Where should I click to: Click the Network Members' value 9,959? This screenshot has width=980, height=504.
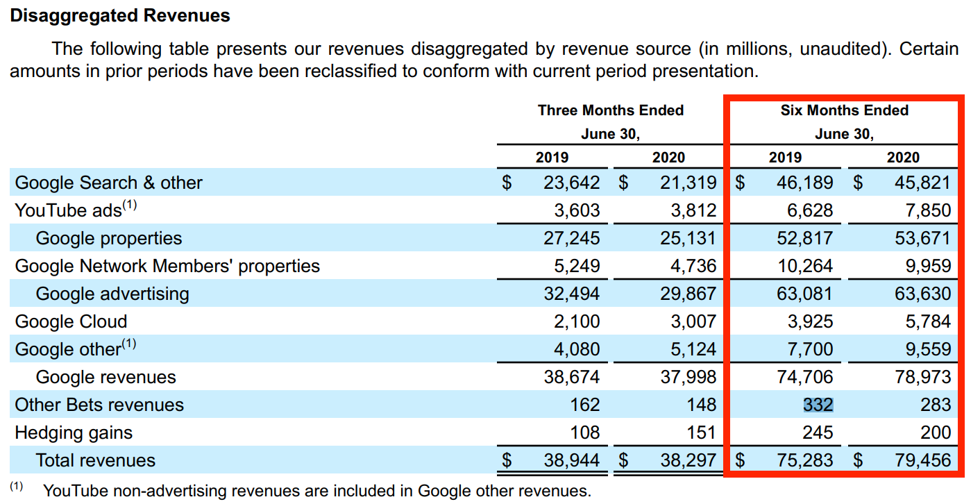[x=927, y=266]
